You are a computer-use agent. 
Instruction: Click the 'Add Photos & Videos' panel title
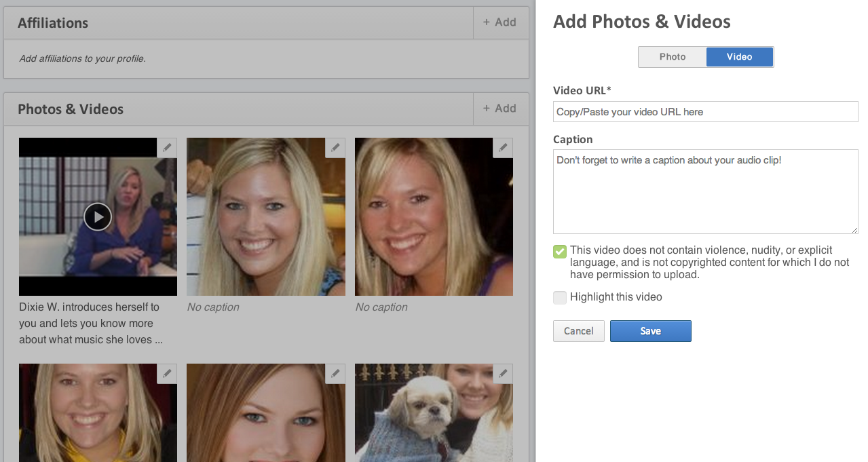642,22
